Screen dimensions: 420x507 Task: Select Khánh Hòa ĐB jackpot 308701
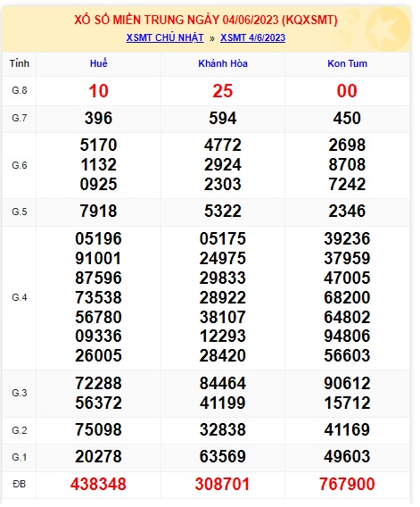pyautogui.click(x=223, y=485)
